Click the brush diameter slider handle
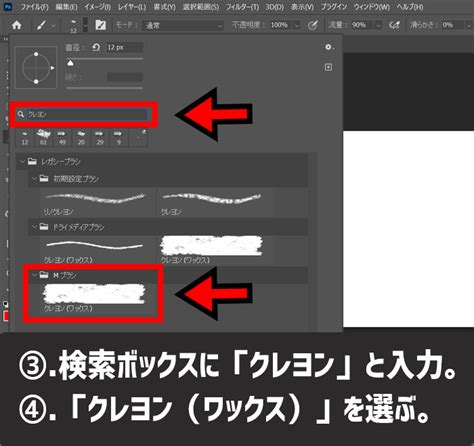The height and width of the screenshot is (446, 474). (70, 63)
